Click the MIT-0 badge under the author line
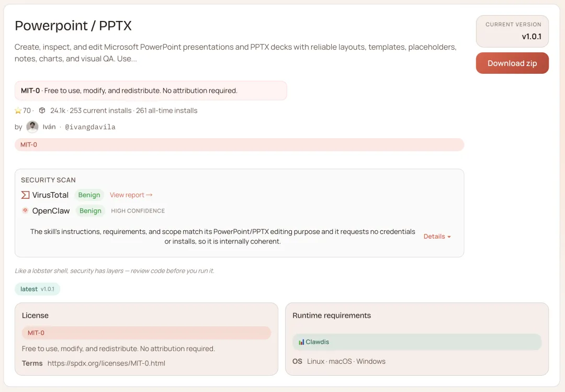 tap(239, 144)
